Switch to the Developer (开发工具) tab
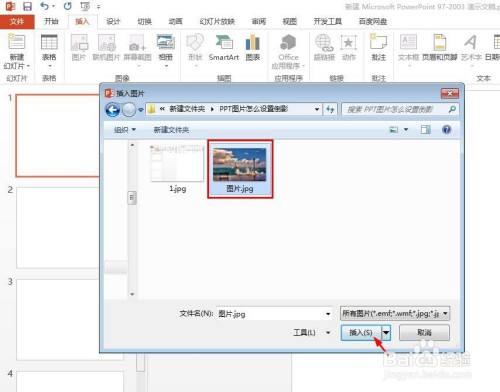The width and height of the screenshot is (500, 392). 328,22
